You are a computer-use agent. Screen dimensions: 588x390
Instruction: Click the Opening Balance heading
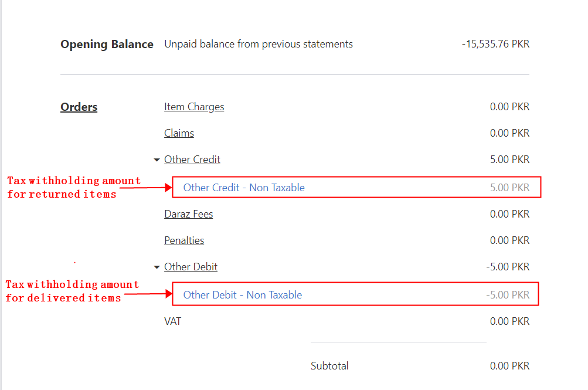(107, 44)
